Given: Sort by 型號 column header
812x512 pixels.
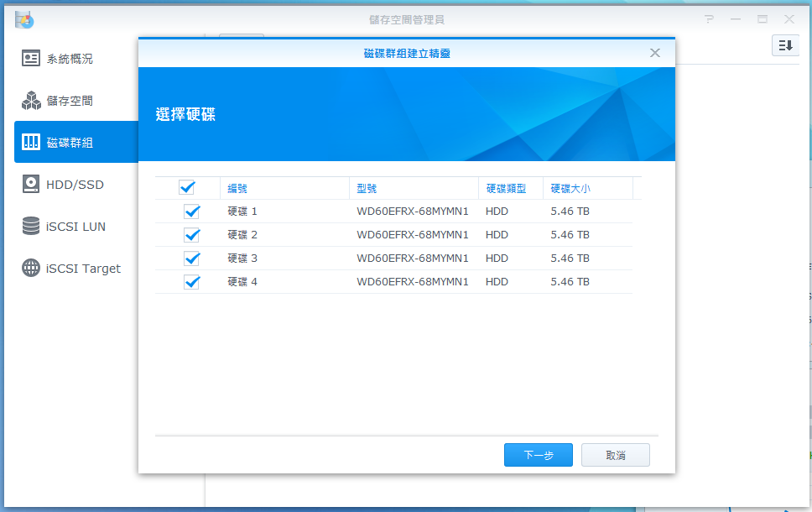Looking at the screenshot, I should [x=414, y=188].
